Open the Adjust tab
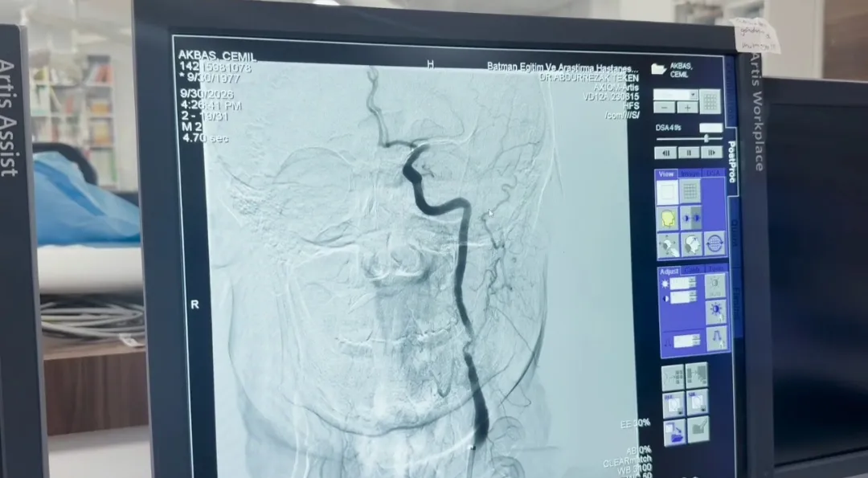Viewport: 868px width, 478px height. click(669, 272)
